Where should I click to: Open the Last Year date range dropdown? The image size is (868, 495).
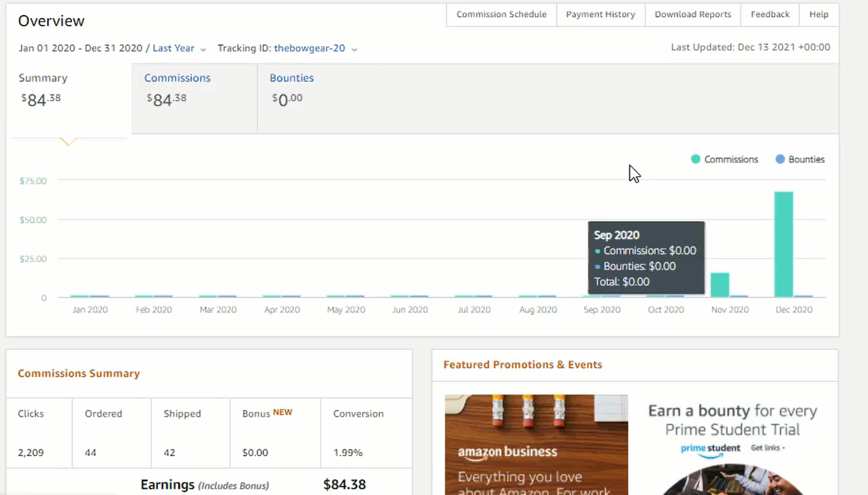pos(179,49)
